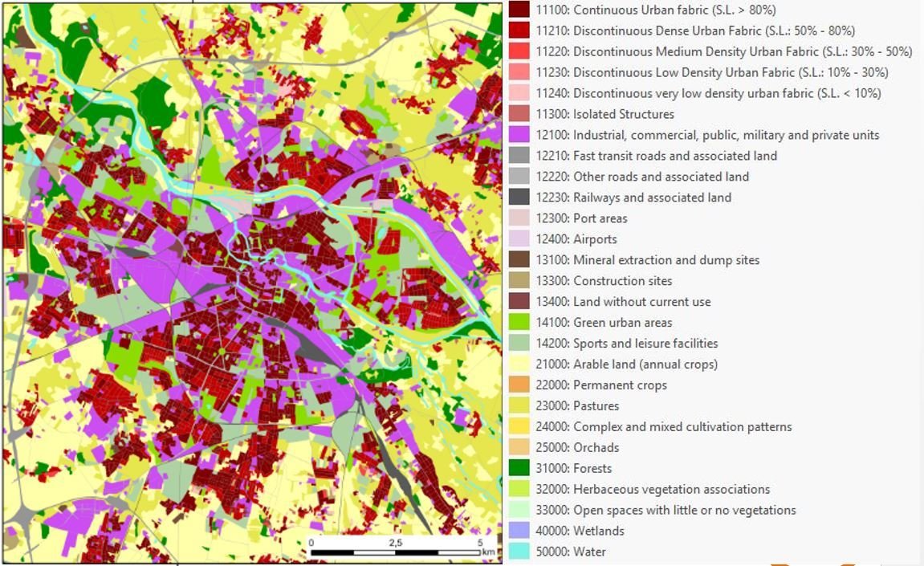Viewport: 924px width, 566px height.
Task: Select the Wetlands lavender legend swatch
Action: (519, 531)
